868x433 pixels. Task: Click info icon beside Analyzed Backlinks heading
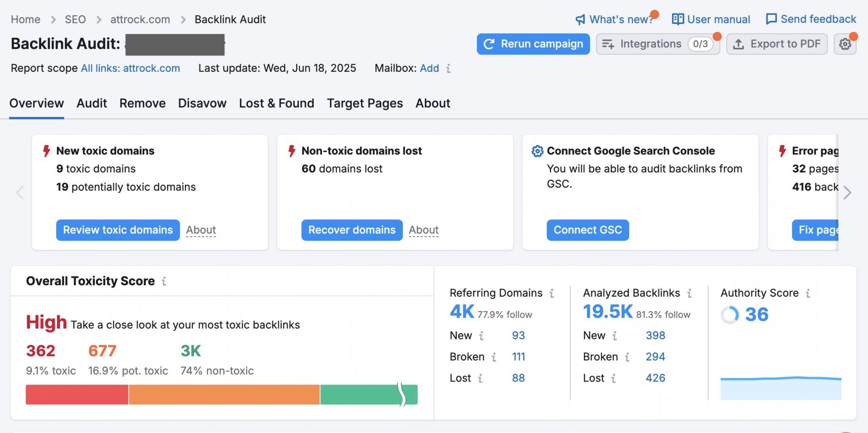point(690,293)
